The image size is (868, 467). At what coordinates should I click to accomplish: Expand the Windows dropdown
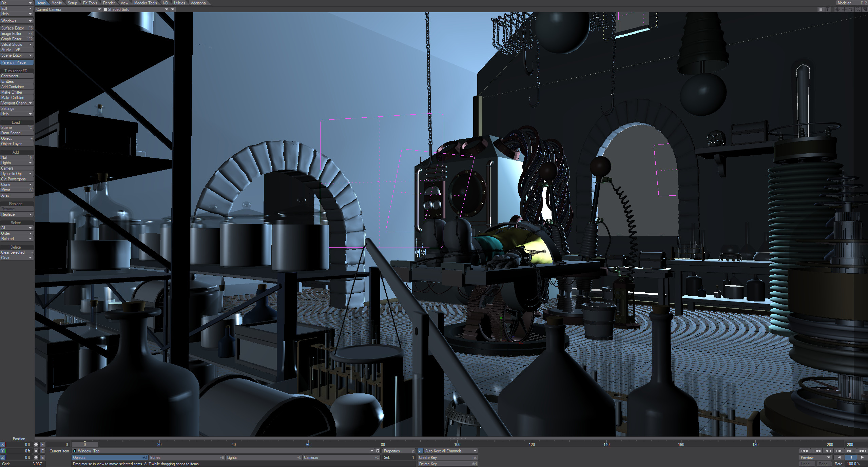(17, 21)
